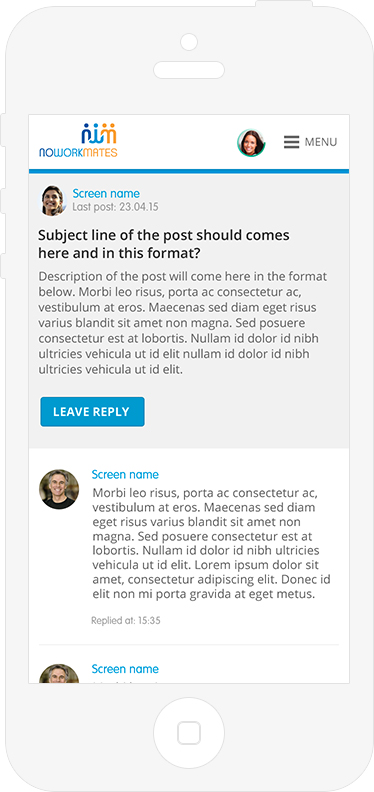Open first reply's Screen name link

coord(125,474)
